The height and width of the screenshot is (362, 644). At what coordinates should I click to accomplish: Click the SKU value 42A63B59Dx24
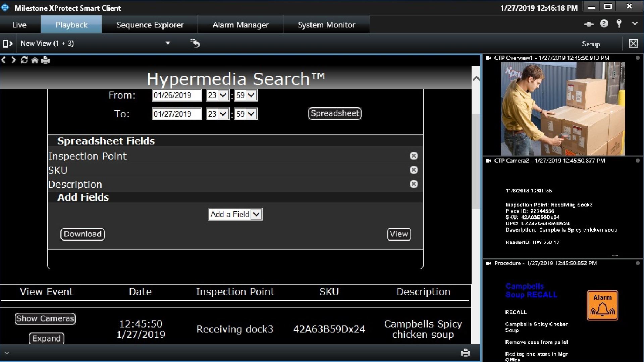point(329,329)
